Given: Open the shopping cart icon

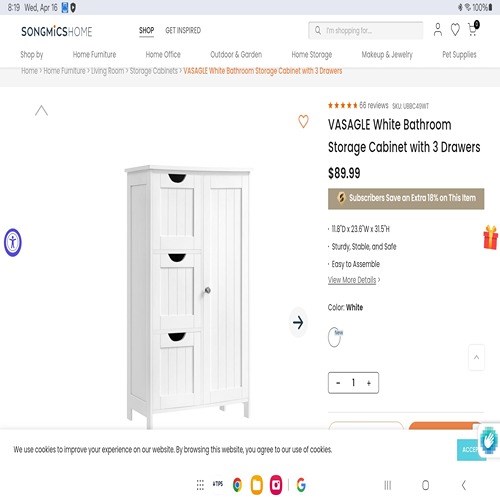Looking at the screenshot, I should point(473,29).
